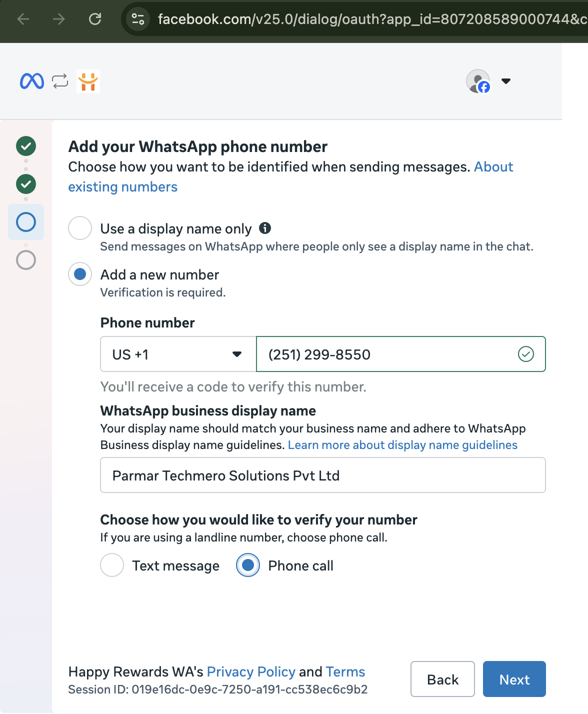Click the Happy Rewards orange app icon
The width and height of the screenshot is (588, 714).
(x=88, y=81)
